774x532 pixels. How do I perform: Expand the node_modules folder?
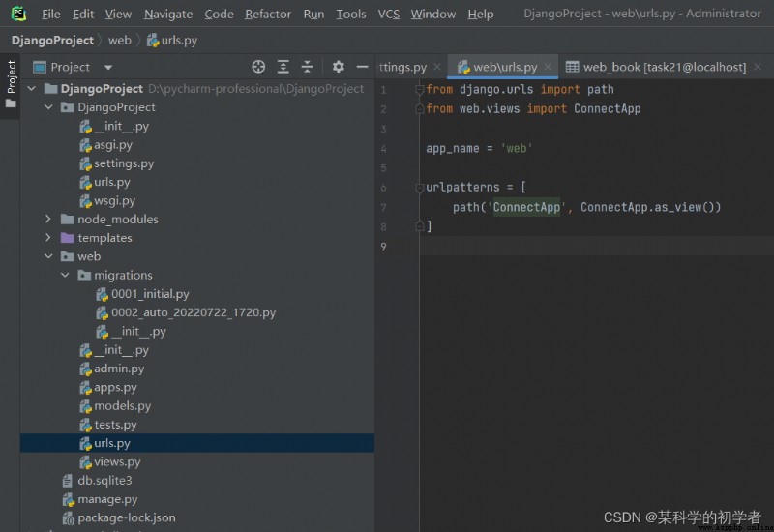(48, 219)
